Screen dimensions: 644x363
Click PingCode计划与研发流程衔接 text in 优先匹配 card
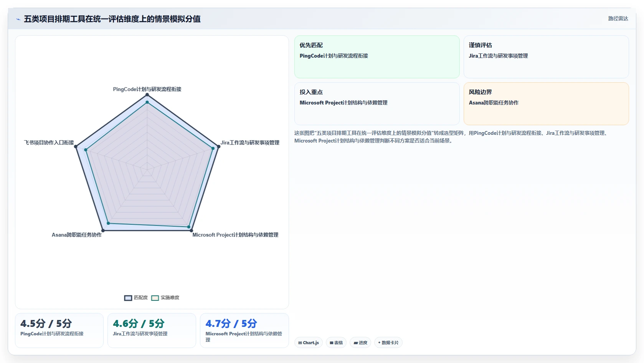tap(334, 56)
